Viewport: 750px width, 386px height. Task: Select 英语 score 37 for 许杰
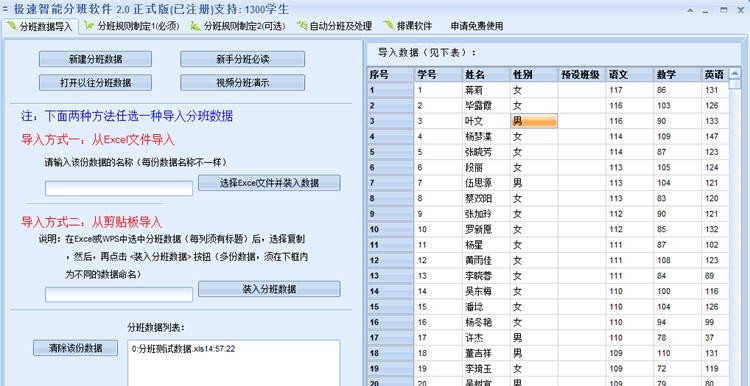(x=715, y=338)
